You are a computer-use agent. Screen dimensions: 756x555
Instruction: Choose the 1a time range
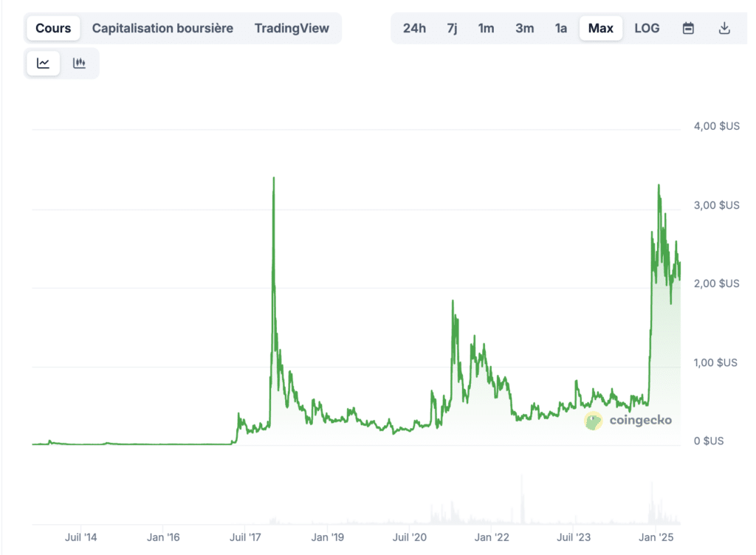561,29
